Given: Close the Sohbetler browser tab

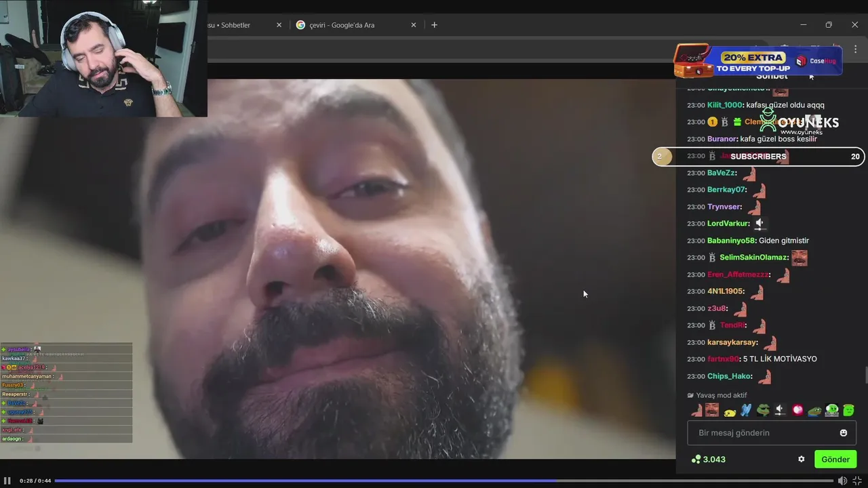Looking at the screenshot, I should tap(279, 25).
